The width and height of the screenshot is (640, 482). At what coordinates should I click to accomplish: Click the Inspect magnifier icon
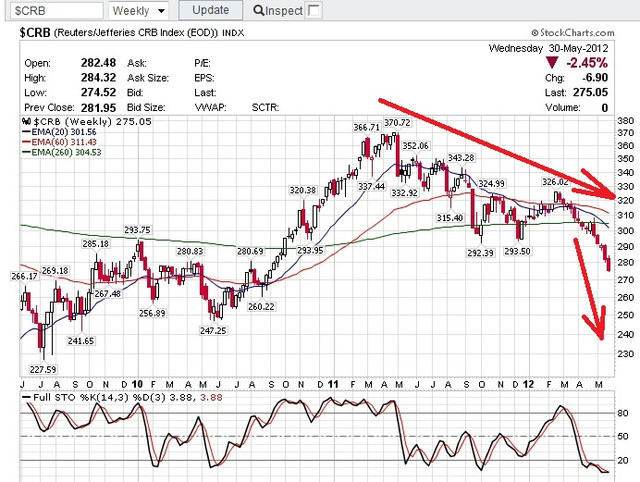[x=258, y=10]
